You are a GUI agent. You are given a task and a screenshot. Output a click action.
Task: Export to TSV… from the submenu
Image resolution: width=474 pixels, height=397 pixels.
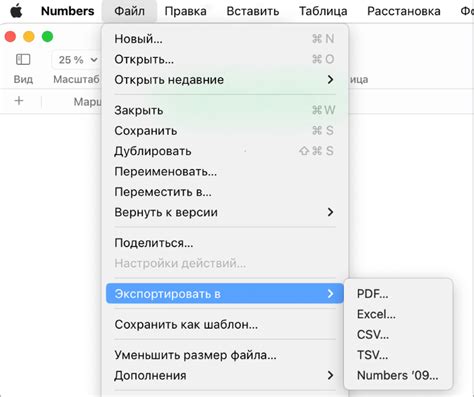(398, 355)
